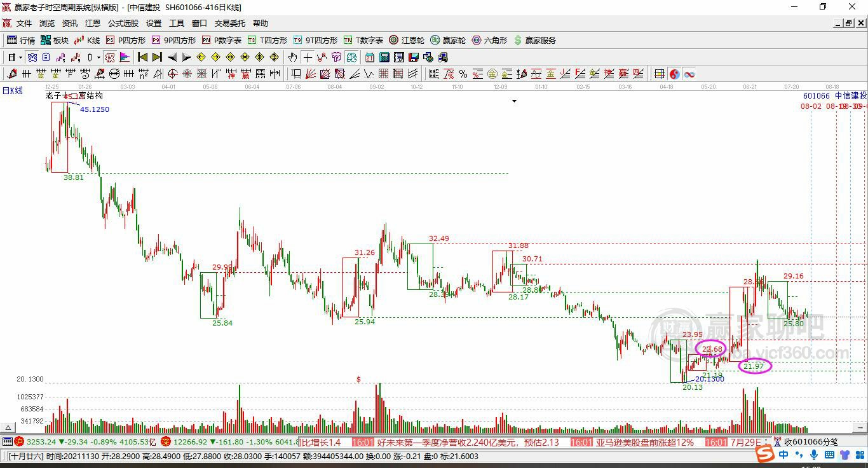Open the 9T四方形 tool
The height and width of the screenshot is (468, 868).
(315, 40)
